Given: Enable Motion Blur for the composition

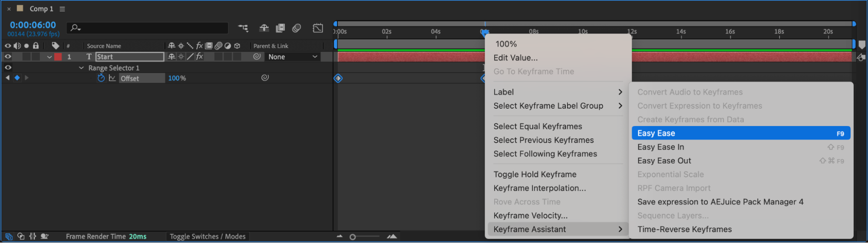Looking at the screenshot, I should click(297, 28).
